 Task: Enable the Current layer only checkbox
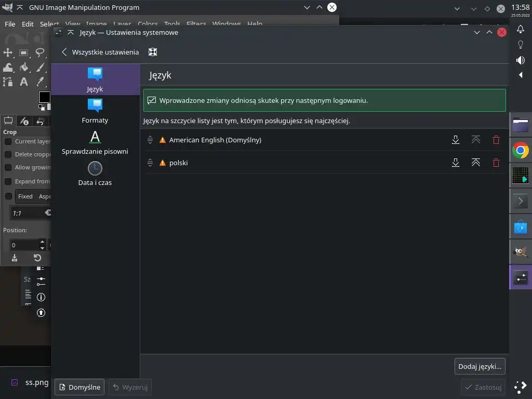point(8,141)
